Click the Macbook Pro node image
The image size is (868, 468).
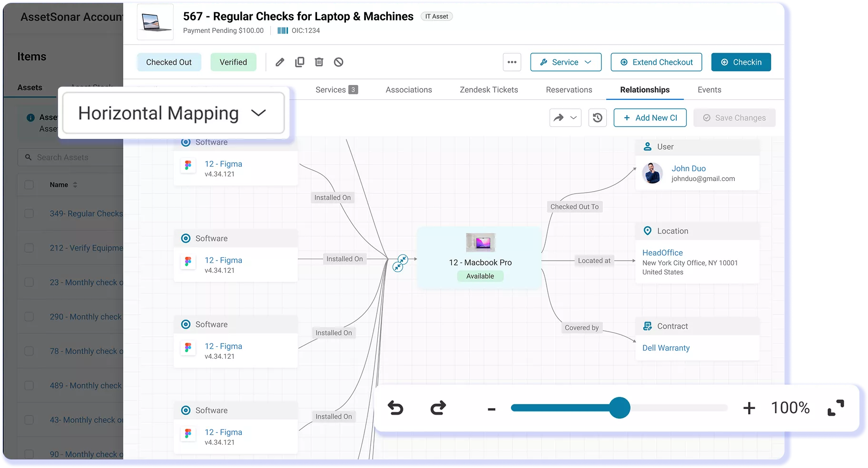480,243
